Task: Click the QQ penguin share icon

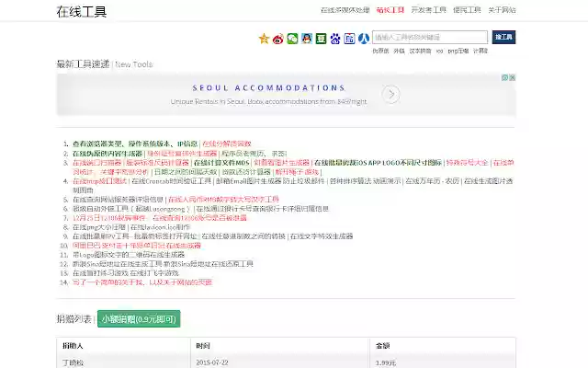Action: [x=307, y=39]
